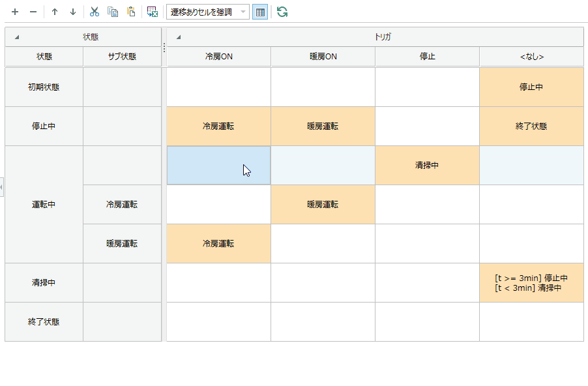The width and height of the screenshot is (588, 386).
Task: Paste with the clipboard icon
Action: pos(131,12)
